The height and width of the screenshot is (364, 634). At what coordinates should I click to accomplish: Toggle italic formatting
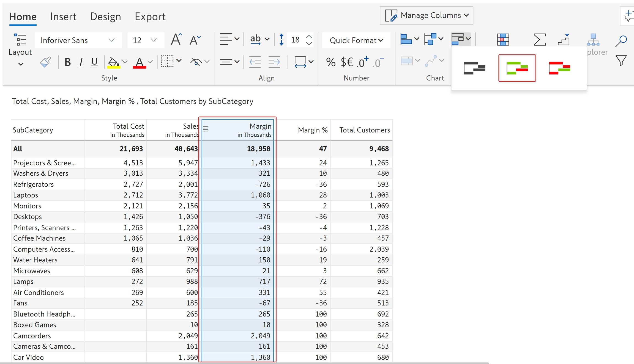click(x=81, y=62)
